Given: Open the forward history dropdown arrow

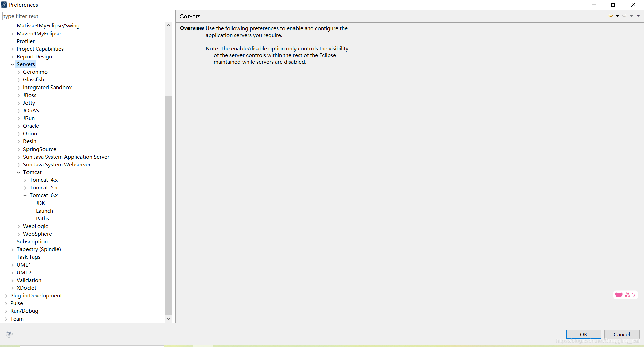Looking at the screenshot, I should 631,16.
